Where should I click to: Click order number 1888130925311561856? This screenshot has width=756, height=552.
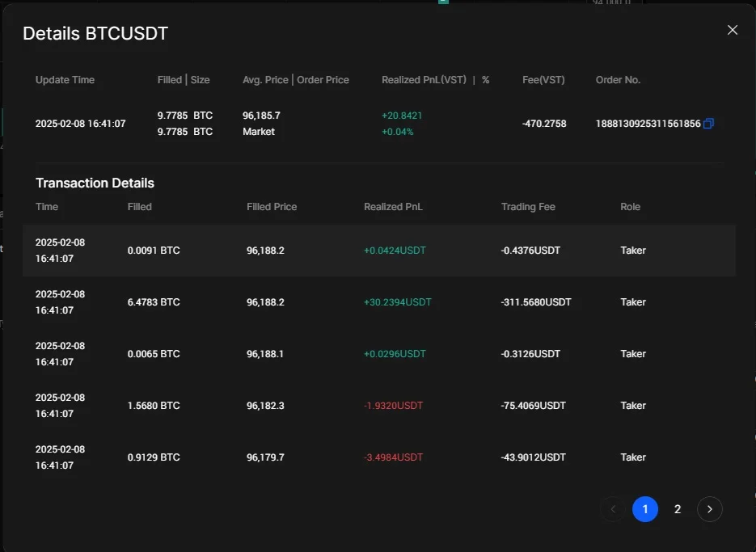coord(648,124)
